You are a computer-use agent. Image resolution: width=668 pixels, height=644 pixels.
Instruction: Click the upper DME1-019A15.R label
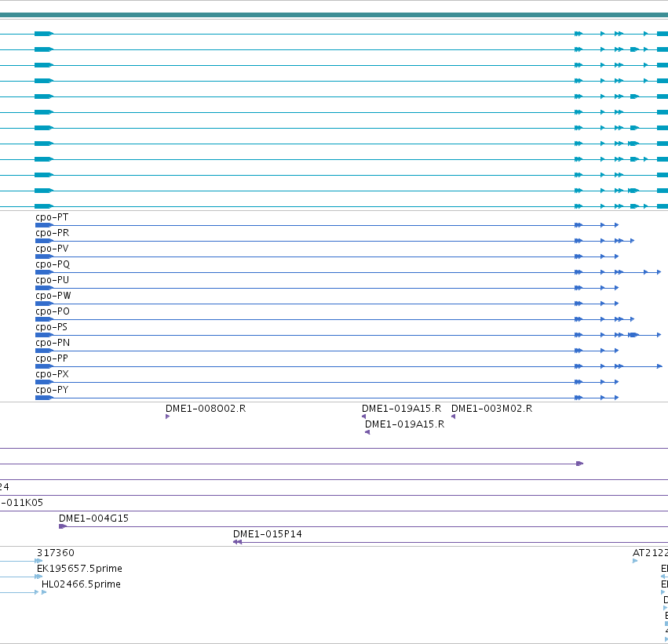coord(401,409)
